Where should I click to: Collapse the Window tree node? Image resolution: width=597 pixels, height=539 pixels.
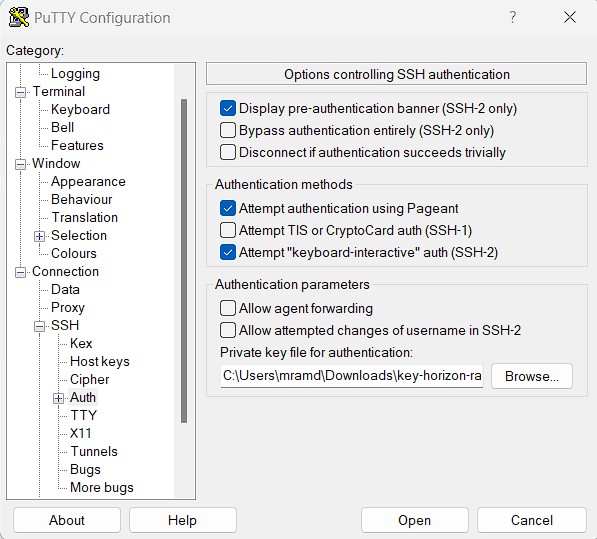coord(21,164)
